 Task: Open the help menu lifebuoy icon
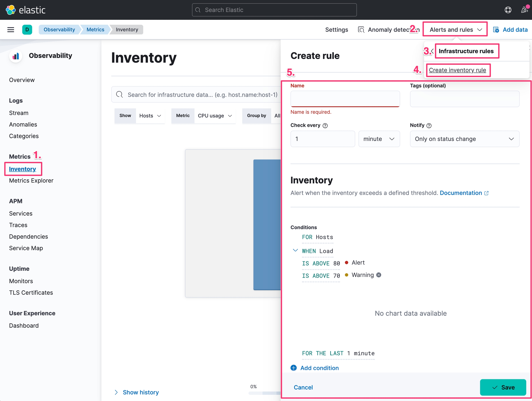pos(508,10)
